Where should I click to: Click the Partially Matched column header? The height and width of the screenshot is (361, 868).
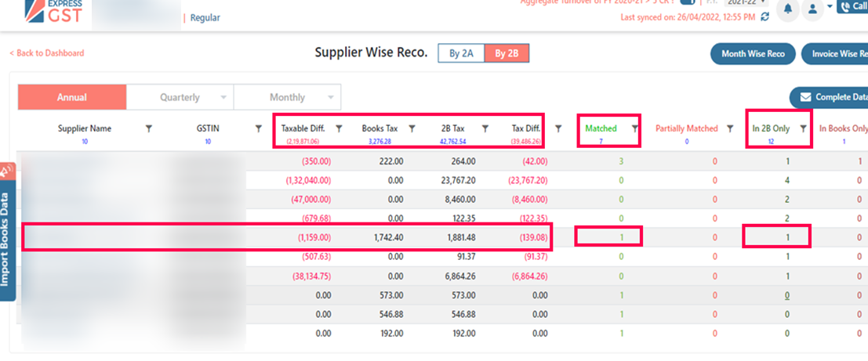[686, 128]
